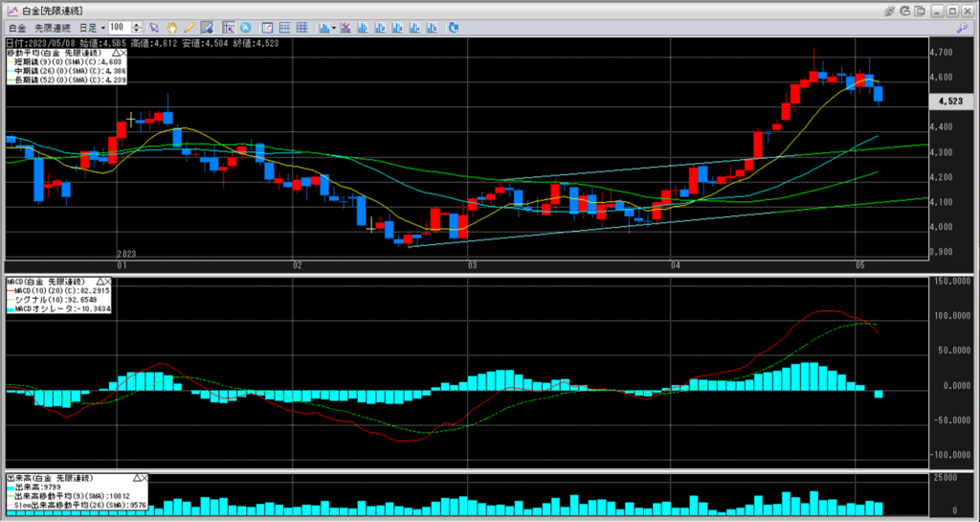The height and width of the screenshot is (522, 980).
Task: Select the arrow pointer cursor tool
Action: tap(155, 28)
